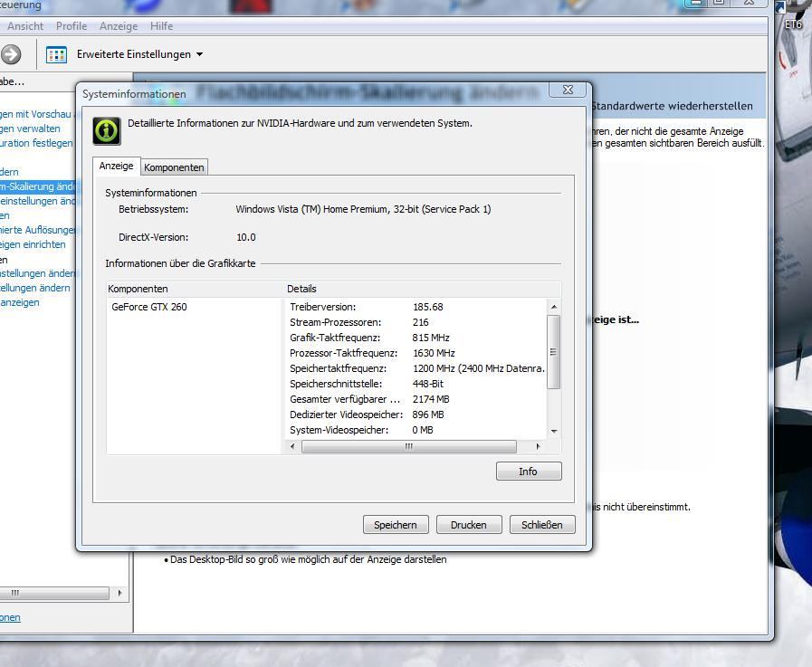
Task: Click the details vertical scrollbar thumb
Action: click(x=554, y=352)
